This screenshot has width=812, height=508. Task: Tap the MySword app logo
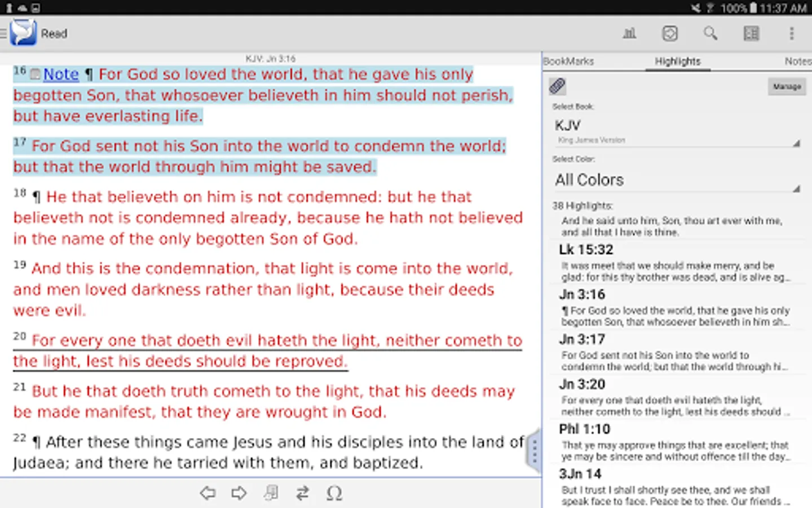[23, 33]
